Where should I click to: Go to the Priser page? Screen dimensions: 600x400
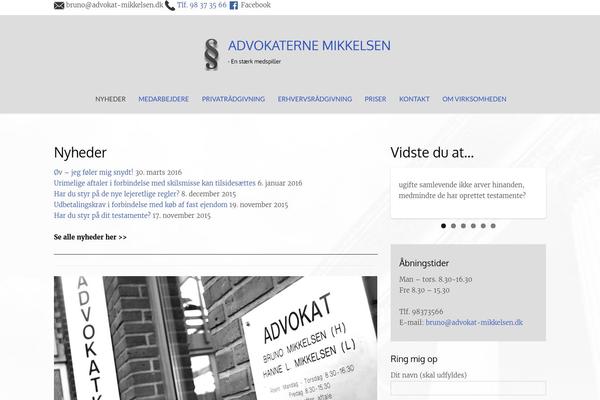375,99
